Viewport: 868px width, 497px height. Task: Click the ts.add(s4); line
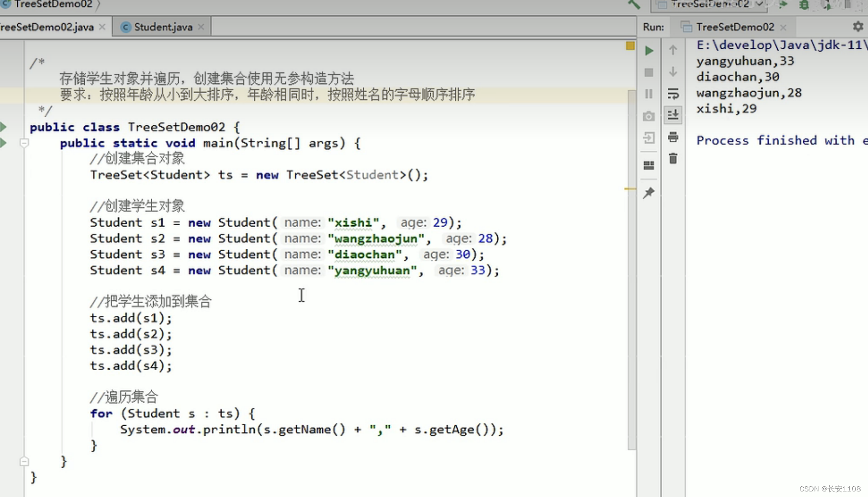coord(131,366)
